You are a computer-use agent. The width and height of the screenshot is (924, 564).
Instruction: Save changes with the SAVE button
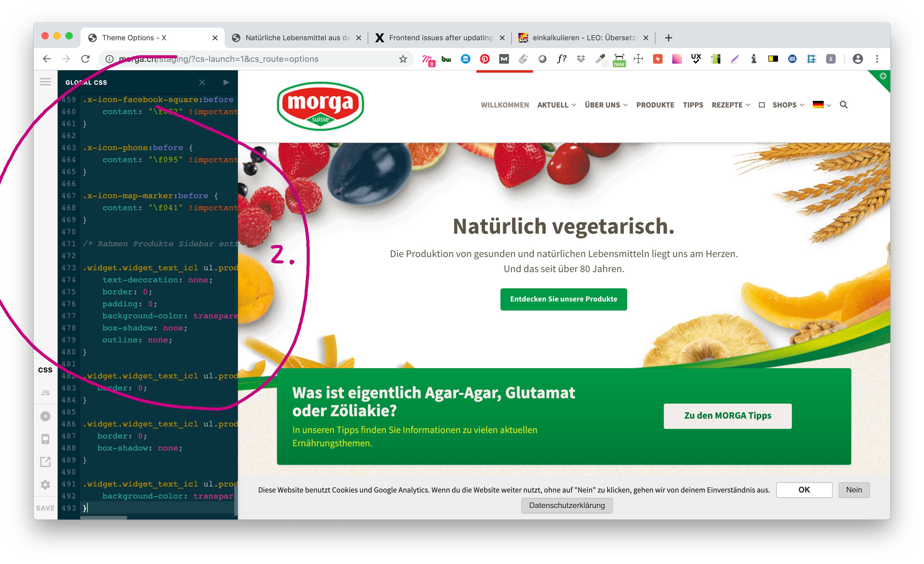coord(45,508)
